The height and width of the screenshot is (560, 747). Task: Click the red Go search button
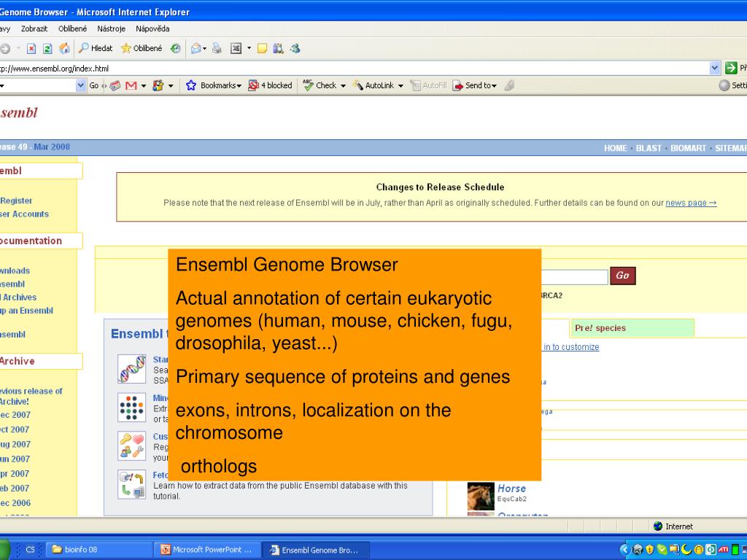click(x=623, y=275)
